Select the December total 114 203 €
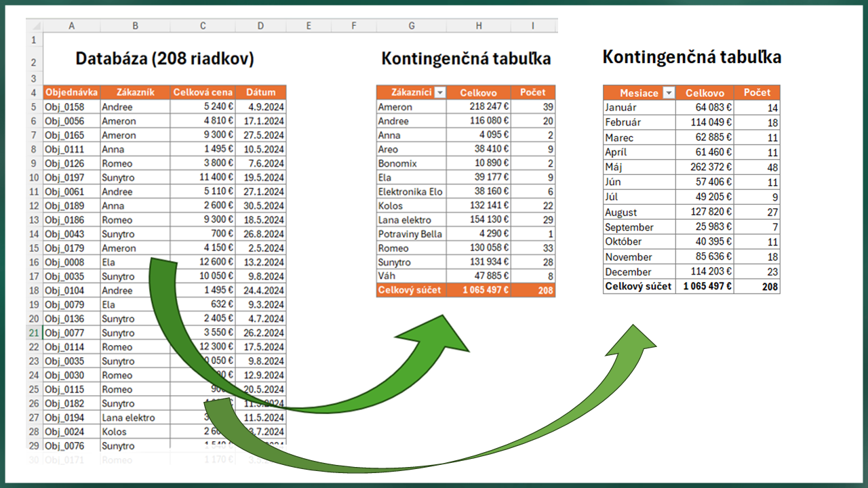Viewport: 868px width, 488px height. pos(705,272)
